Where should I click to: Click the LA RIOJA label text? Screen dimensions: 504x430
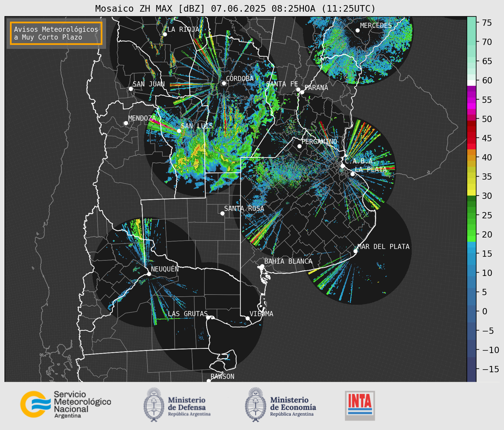[x=183, y=29]
